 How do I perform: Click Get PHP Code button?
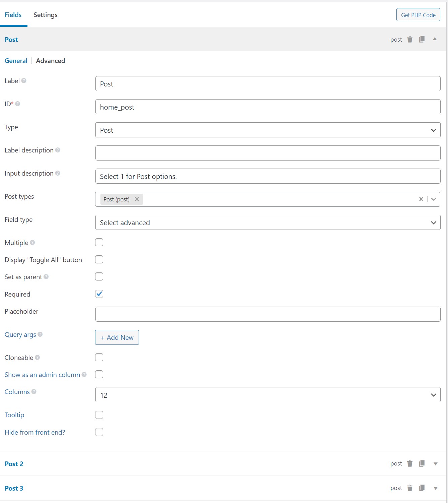tap(418, 15)
